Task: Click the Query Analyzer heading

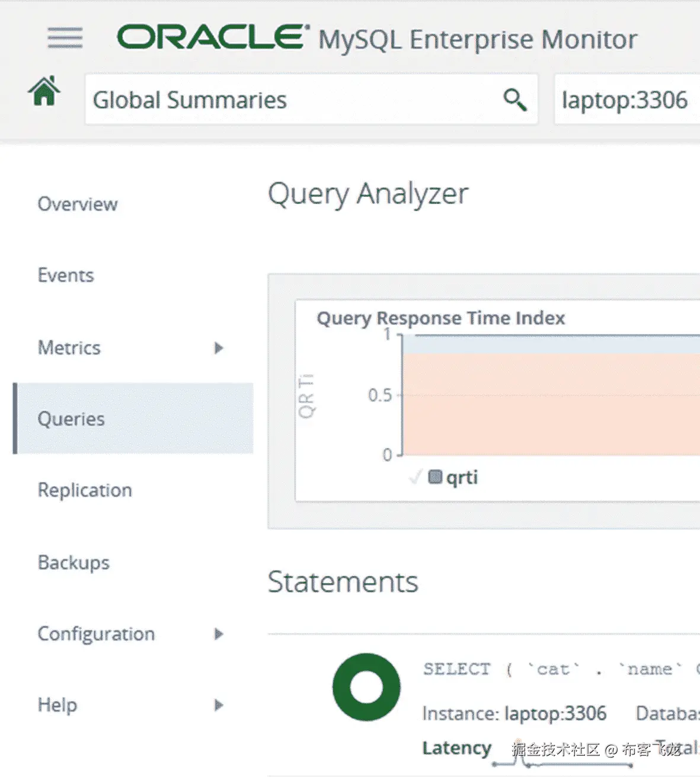Action: coord(368,194)
